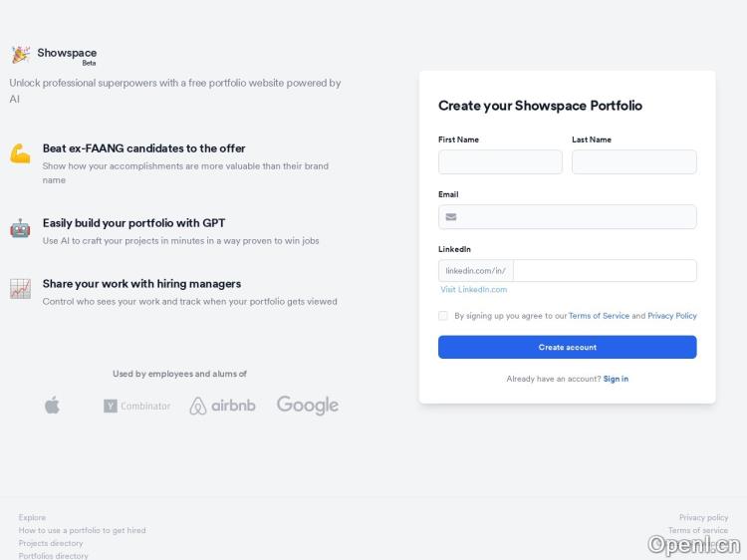The width and height of the screenshot is (747, 560).
Task: Open the Visit LinkedIn.com link
Action: [474, 290]
